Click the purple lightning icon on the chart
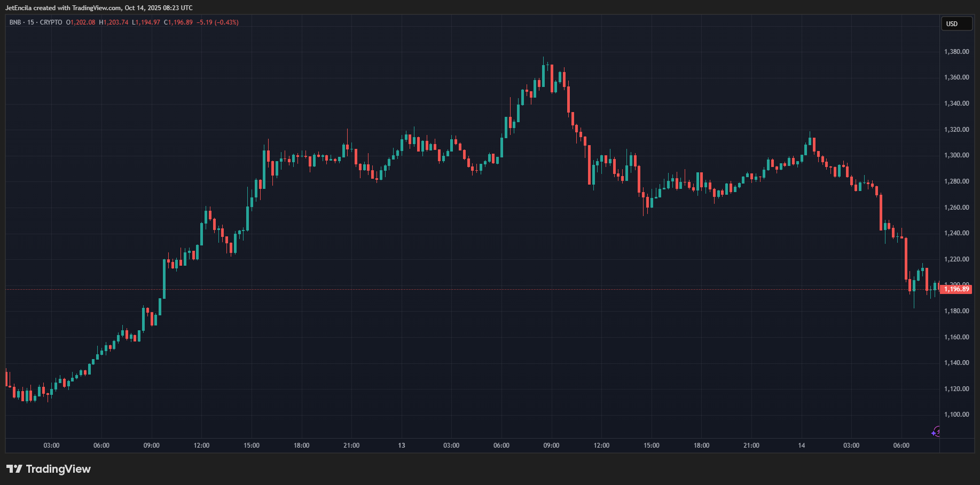Screen dimensions: 980x485 pos(936,432)
